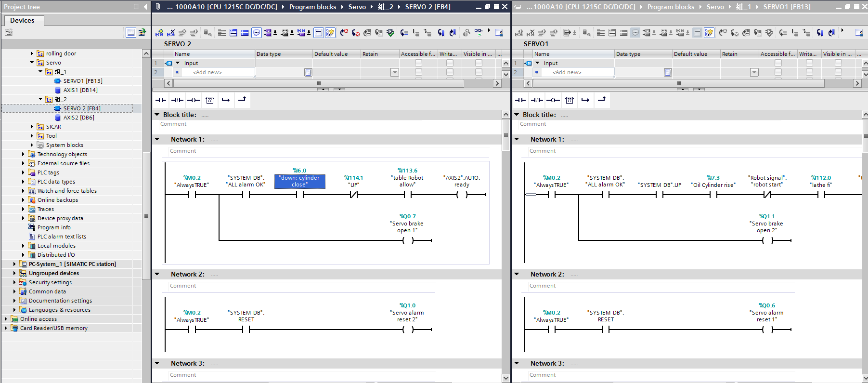Toggle favorites star icon in SERVO 2 toolbar
Screen dimensions: 868x383
tap(330, 33)
